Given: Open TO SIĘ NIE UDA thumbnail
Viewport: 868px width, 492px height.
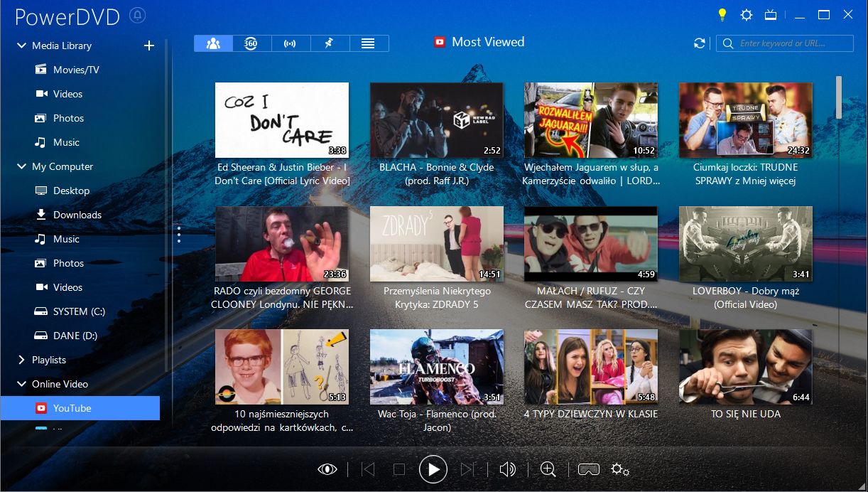Looking at the screenshot, I should (x=746, y=367).
